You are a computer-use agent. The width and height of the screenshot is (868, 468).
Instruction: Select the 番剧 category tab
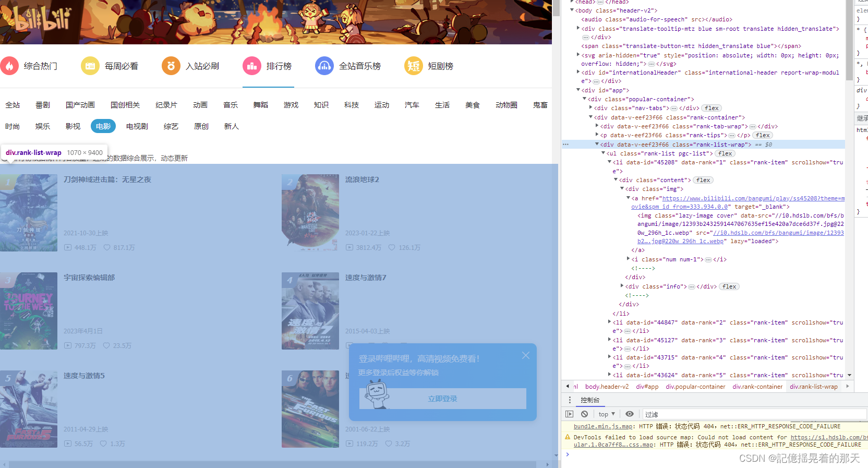click(43, 105)
